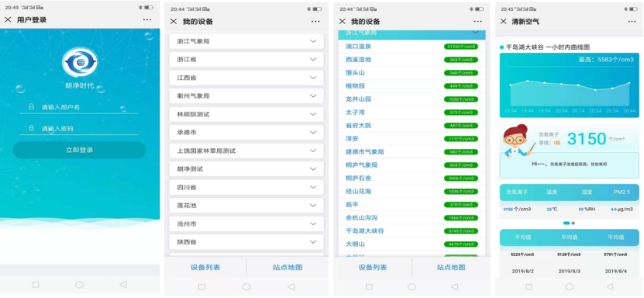644x298 pixels.
Task: Expand the 江西省 group
Action: click(246, 78)
